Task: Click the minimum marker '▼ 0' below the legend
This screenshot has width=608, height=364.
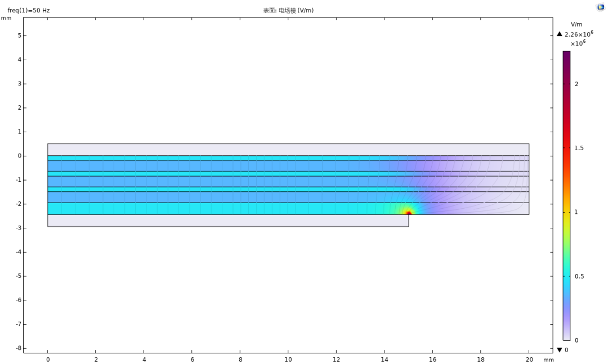Action: pyautogui.click(x=562, y=350)
